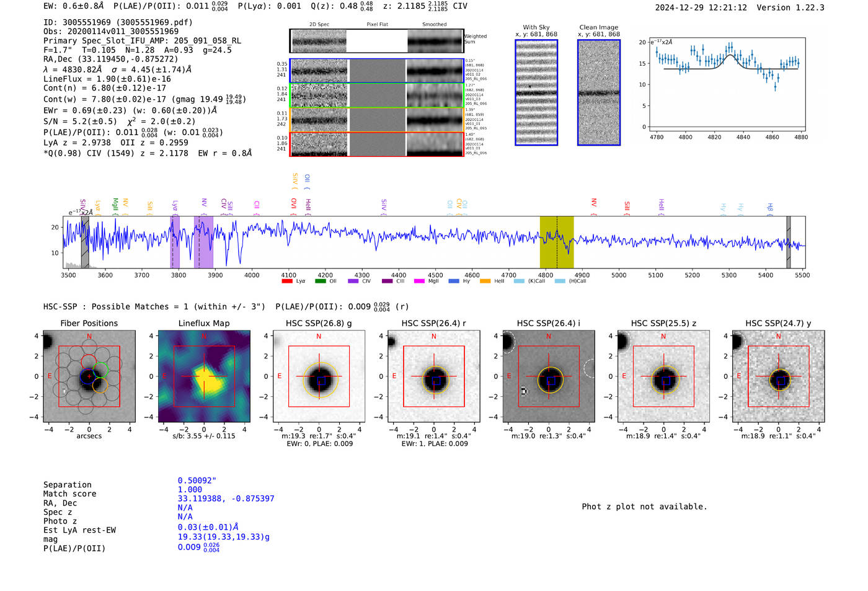Image resolution: width=868 pixels, height=591 pixels.
Task: Click the green fiber circle in Fiber Positions
Action: 100,370
